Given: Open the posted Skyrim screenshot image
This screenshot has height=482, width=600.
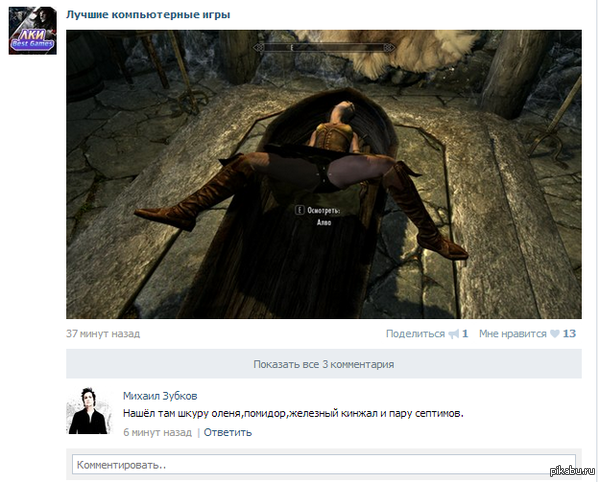Looking at the screenshot, I should point(324,174).
